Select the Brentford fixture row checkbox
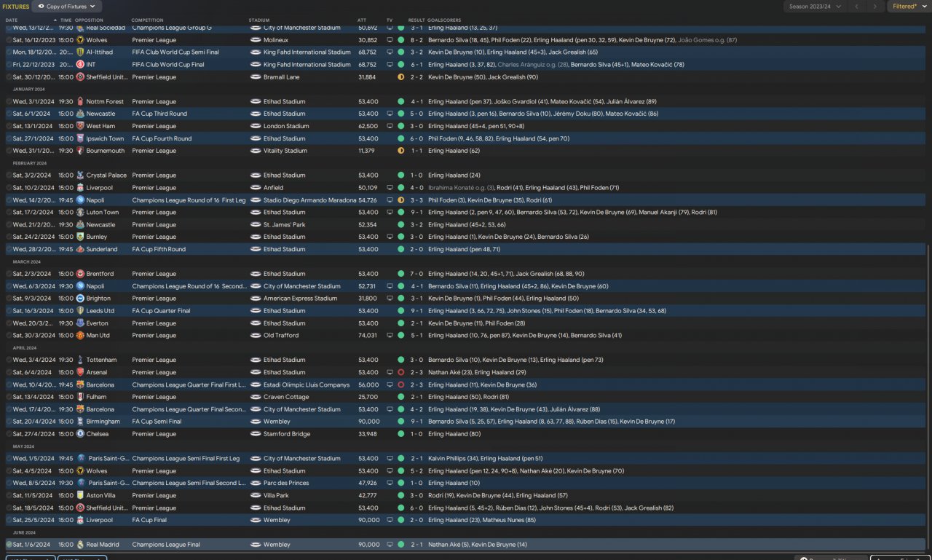This screenshot has height=560, width=932. pos(9,274)
